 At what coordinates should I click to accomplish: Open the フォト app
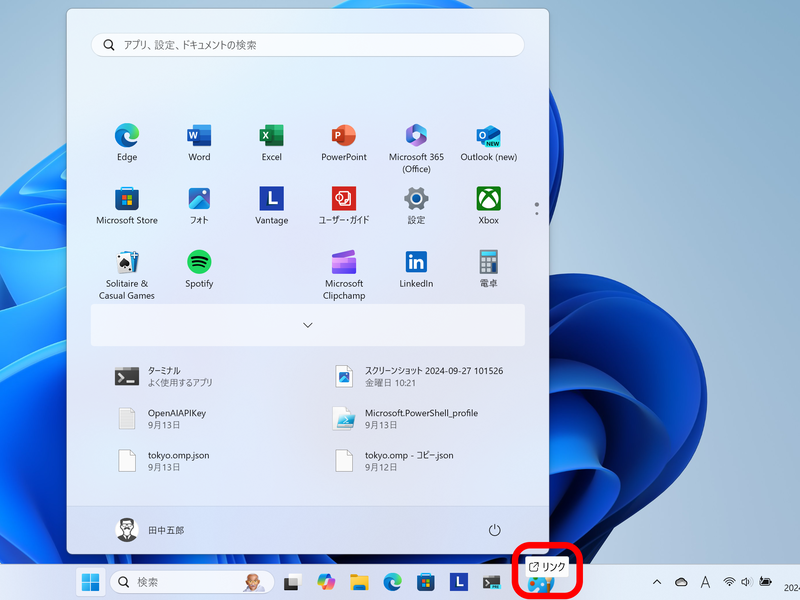[x=199, y=206]
